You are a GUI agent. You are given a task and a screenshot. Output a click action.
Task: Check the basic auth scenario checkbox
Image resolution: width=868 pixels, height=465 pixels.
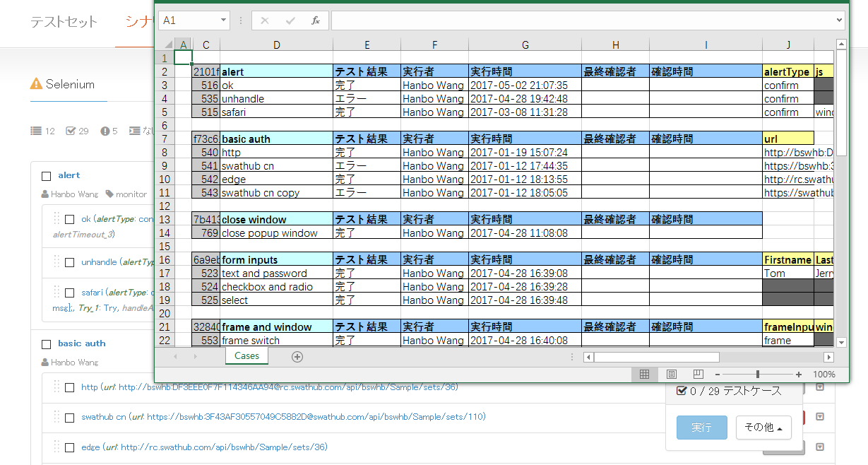click(x=47, y=344)
